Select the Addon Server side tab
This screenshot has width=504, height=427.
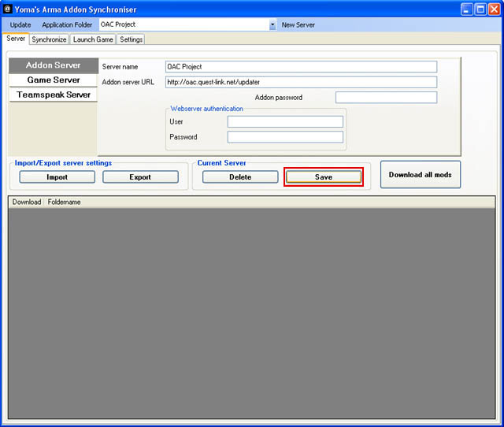(53, 65)
